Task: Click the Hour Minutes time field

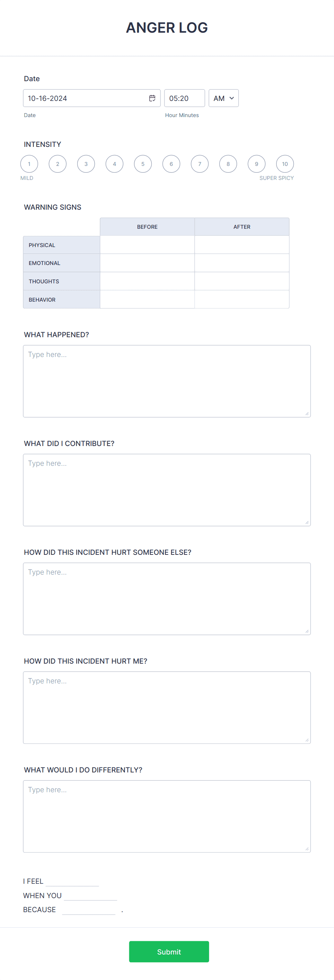Action: [x=184, y=98]
